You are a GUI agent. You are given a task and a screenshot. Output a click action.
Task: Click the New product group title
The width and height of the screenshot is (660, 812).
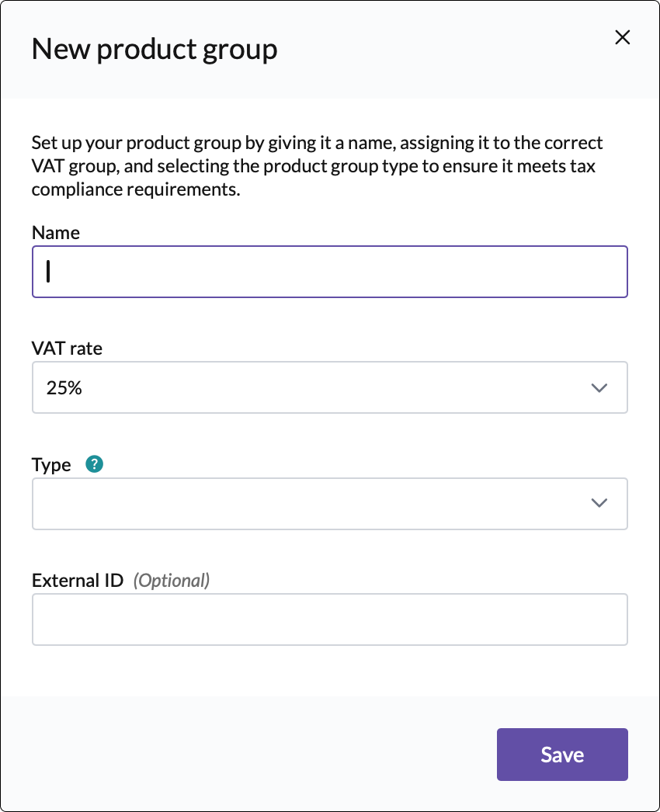[x=154, y=49]
